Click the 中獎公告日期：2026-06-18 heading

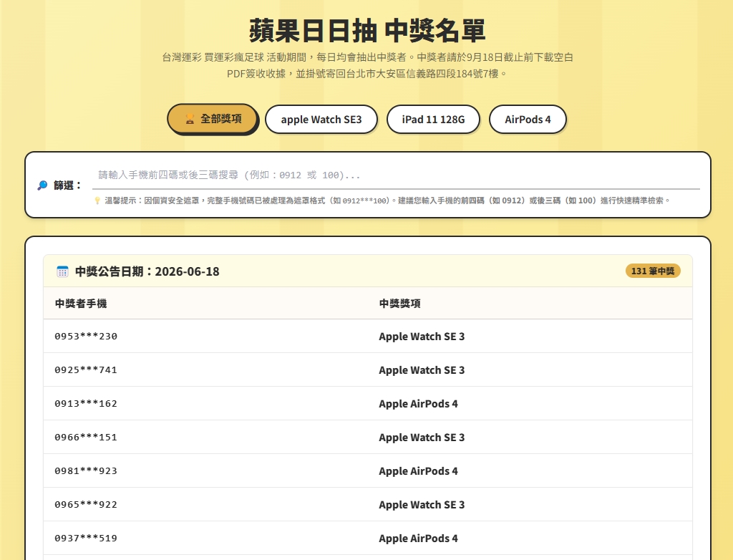tap(147, 271)
